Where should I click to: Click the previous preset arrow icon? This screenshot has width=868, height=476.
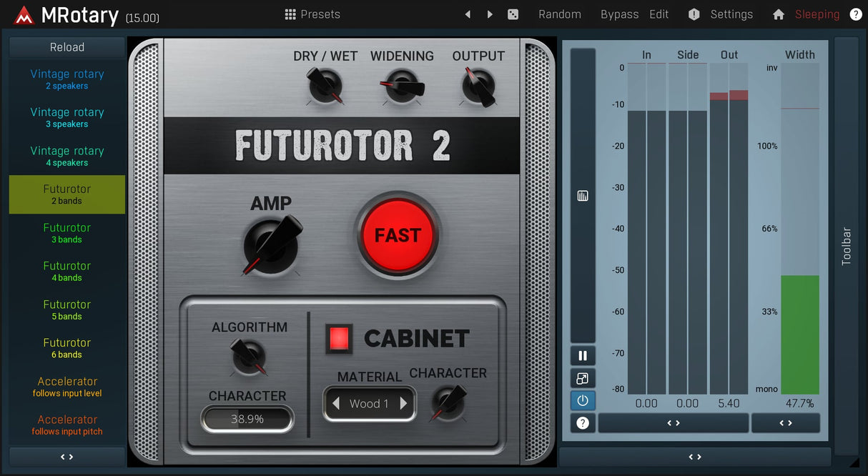468,14
